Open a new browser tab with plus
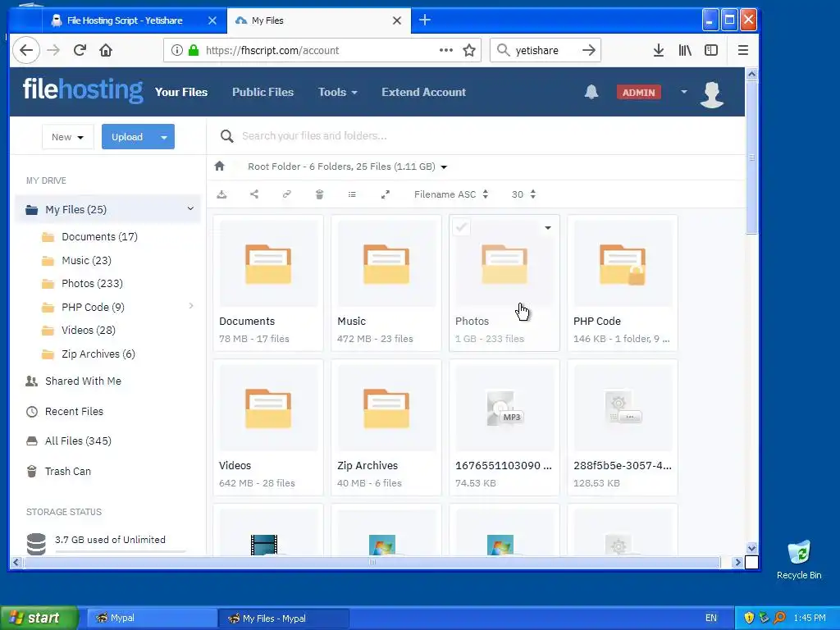The width and height of the screenshot is (840, 630). [x=425, y=21]
